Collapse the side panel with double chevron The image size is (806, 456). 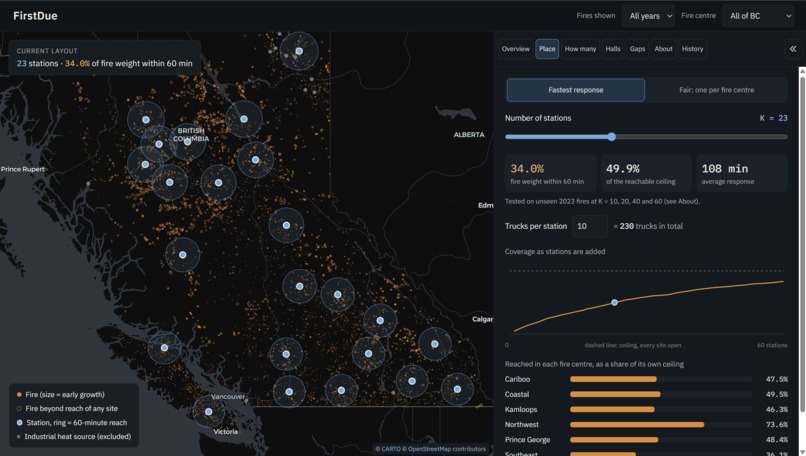pos(793,49)
